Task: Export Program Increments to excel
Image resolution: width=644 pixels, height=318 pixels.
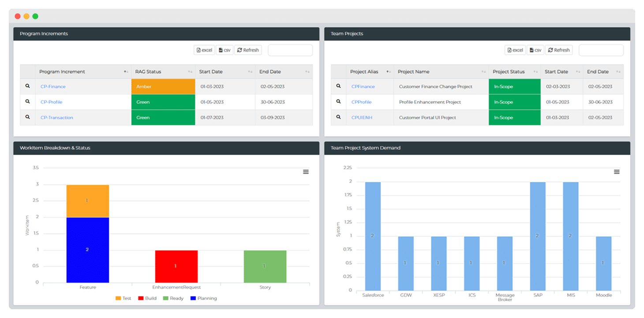Action: click(x=204, y=50)
